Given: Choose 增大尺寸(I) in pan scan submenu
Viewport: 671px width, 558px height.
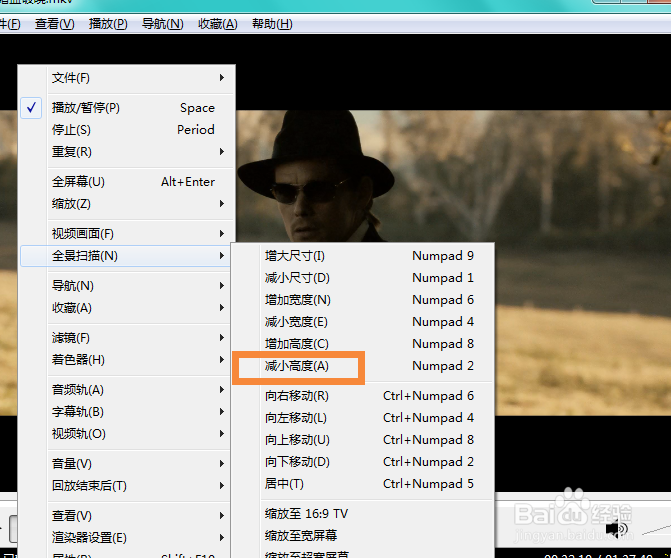Looking at the screenshot, I should tap(363, 256).
